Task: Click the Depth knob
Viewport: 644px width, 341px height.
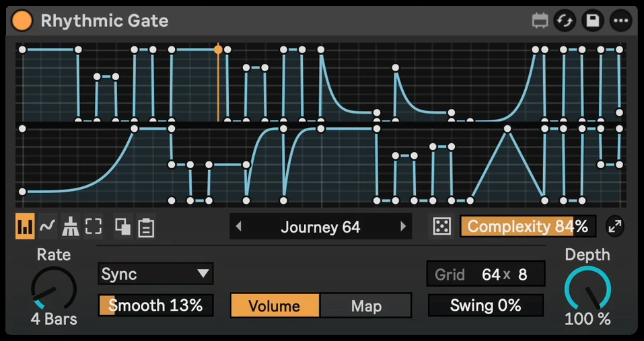Action: pos(587,289)
